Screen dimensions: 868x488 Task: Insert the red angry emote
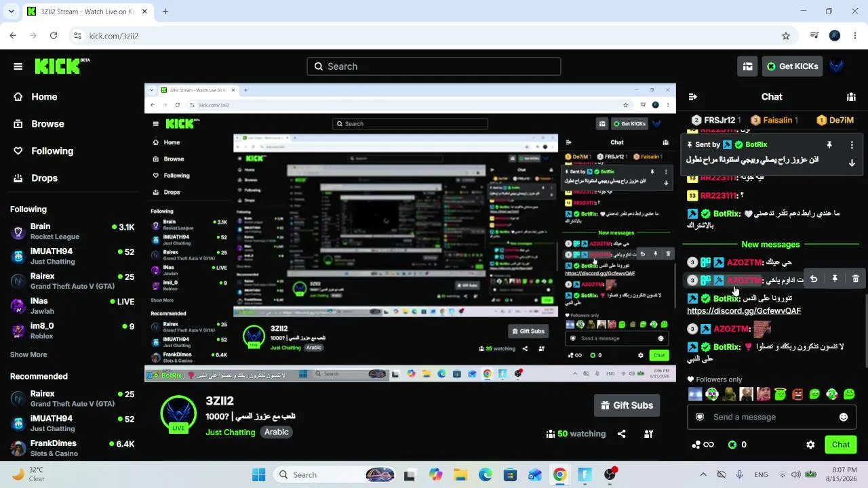click(x=797, y=394)
